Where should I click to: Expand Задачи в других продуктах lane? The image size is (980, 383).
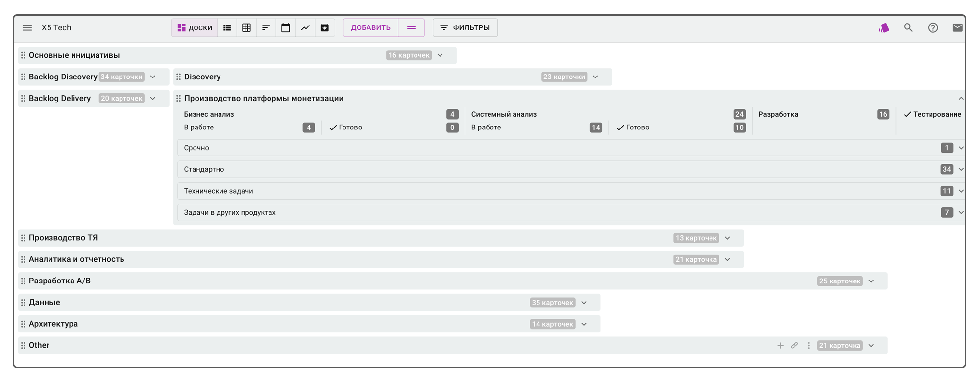click(x=961, y=212)
